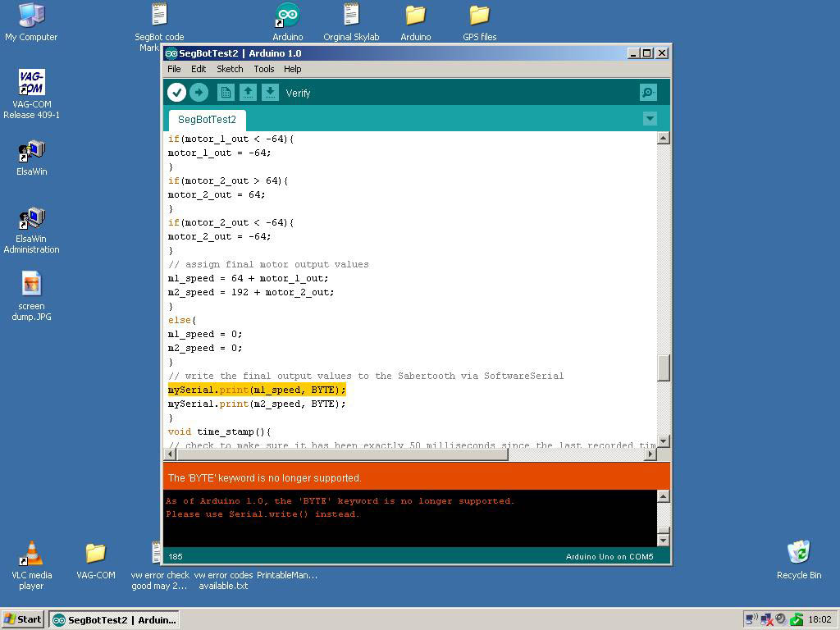Click the mySerial.print(m2_speed, BYTE) line
The height and width of the screenshot is (630, 840).
tap(257, 404)
